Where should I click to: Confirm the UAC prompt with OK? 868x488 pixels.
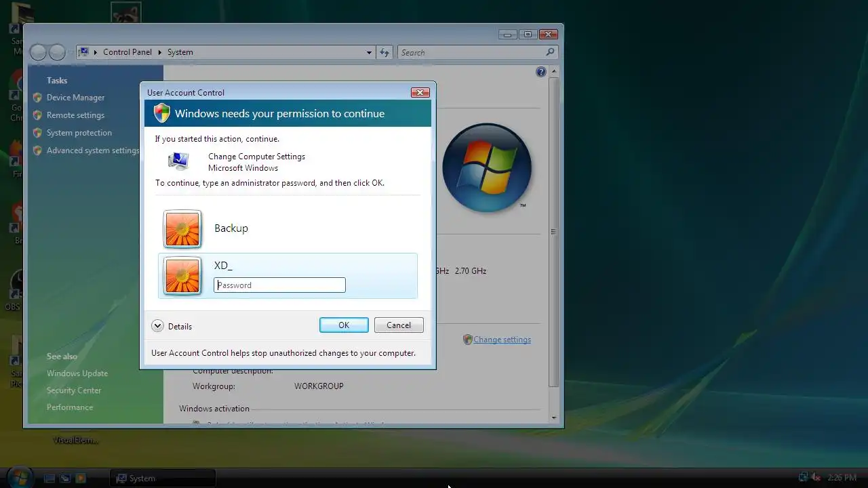click(344, 325)
